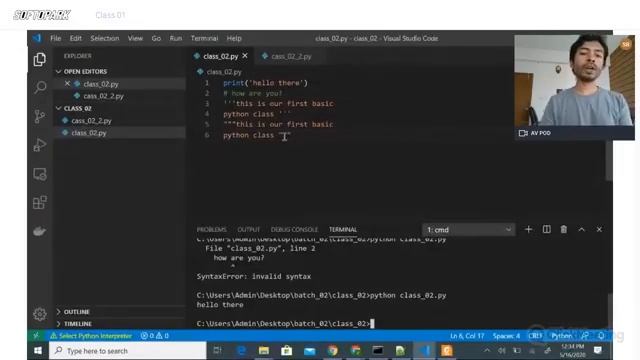The image size is (640, 360).
Task: Select class_02.py in CLASS_02 folder
Action: click(x=120, y=133)
